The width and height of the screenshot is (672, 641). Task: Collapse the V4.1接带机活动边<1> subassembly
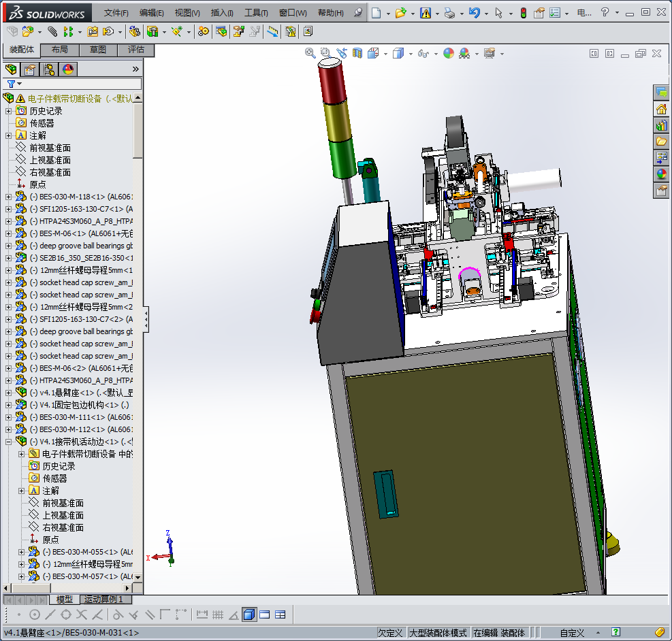(x=8, y=442)
